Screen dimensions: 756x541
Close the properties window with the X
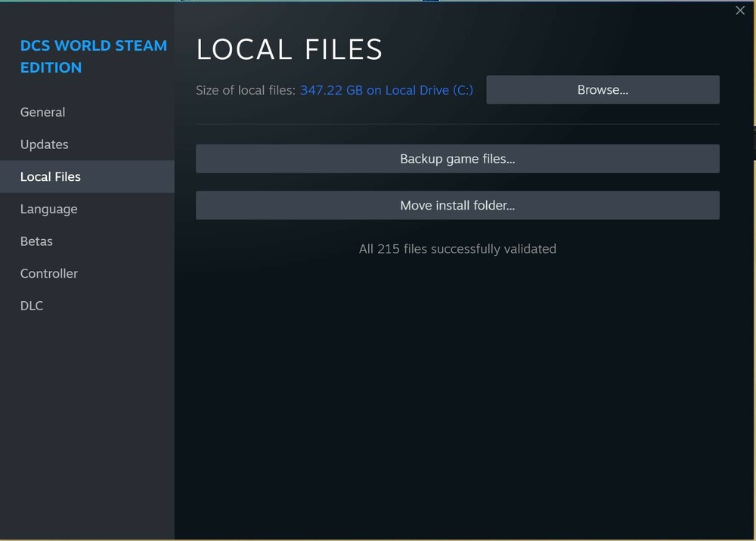pyautogui.click(x=740, y=11)
